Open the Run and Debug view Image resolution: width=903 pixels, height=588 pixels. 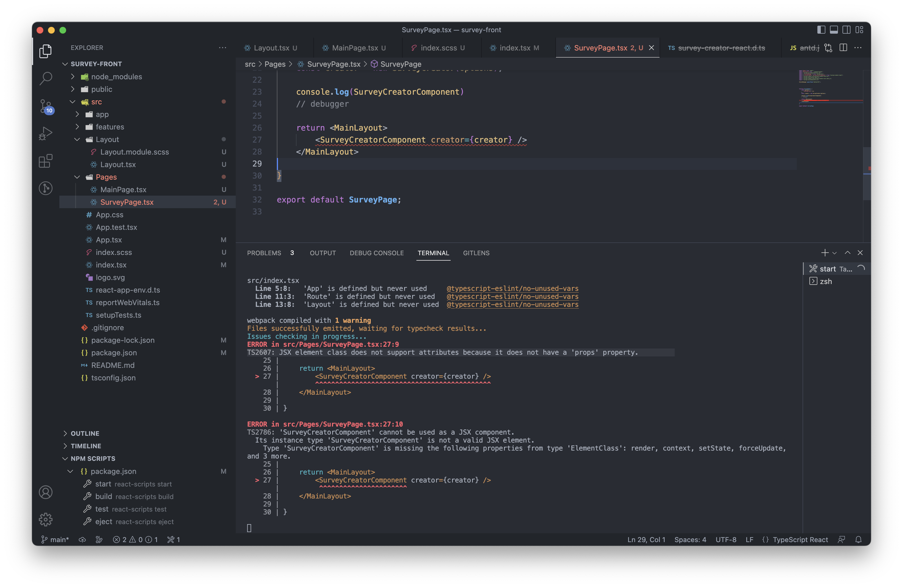pyautogui.click(x=45, y=133)
